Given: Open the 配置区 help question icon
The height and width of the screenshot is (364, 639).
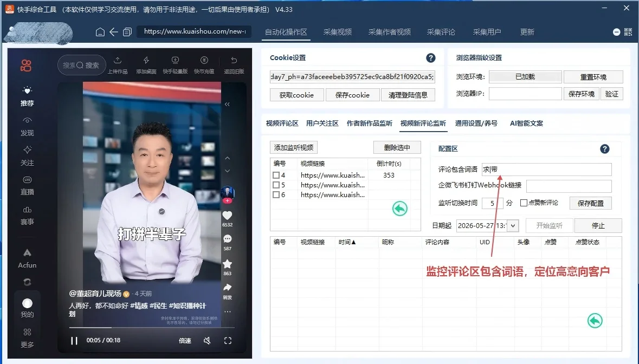Looking at the screenshot, I should tap(605, 149).
